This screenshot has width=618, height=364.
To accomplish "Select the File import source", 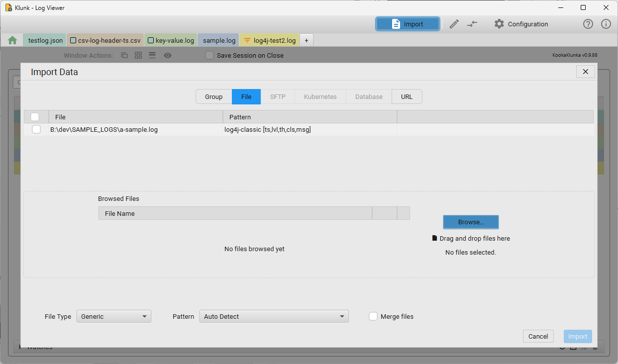I will tap(246, 96).
